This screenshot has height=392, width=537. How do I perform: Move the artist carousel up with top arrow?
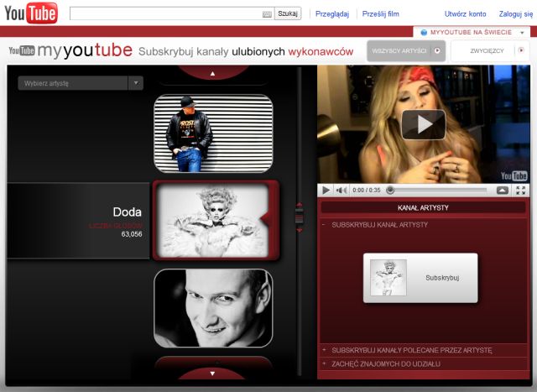point(212,73)
